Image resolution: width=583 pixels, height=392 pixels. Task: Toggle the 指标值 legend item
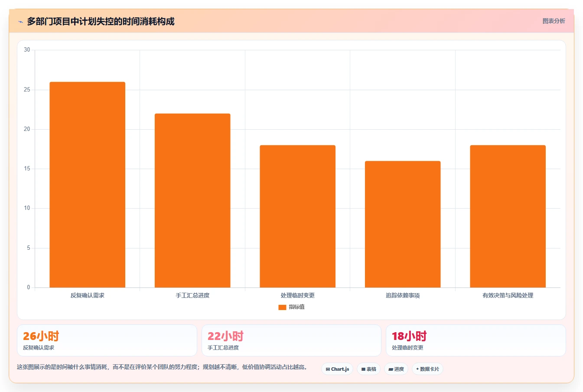pyautogui.click(x=292, y=307)
